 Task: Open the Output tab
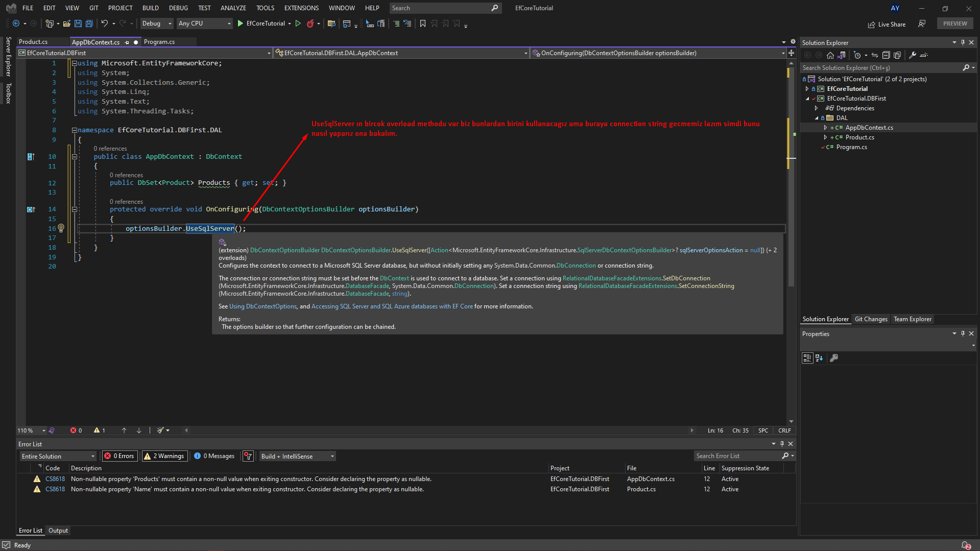[58, 531]
